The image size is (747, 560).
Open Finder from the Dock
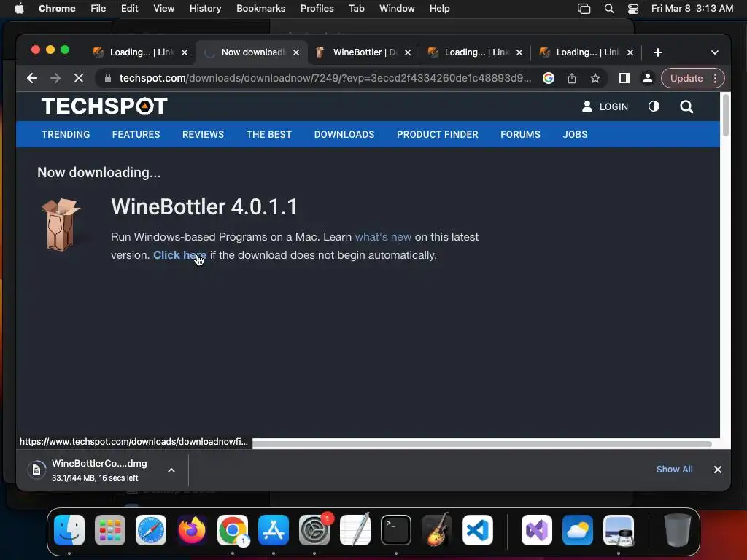[x=69, y=530]
